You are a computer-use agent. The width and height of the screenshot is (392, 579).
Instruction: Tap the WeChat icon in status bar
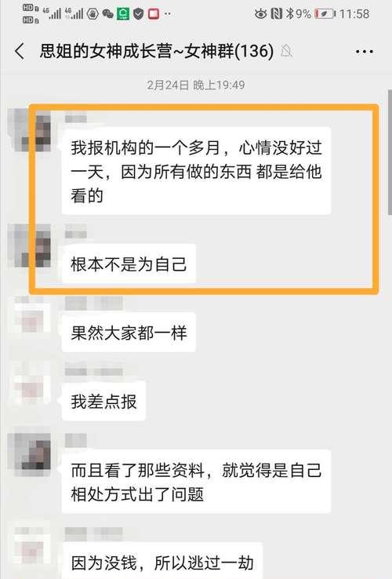coord(107,14)
